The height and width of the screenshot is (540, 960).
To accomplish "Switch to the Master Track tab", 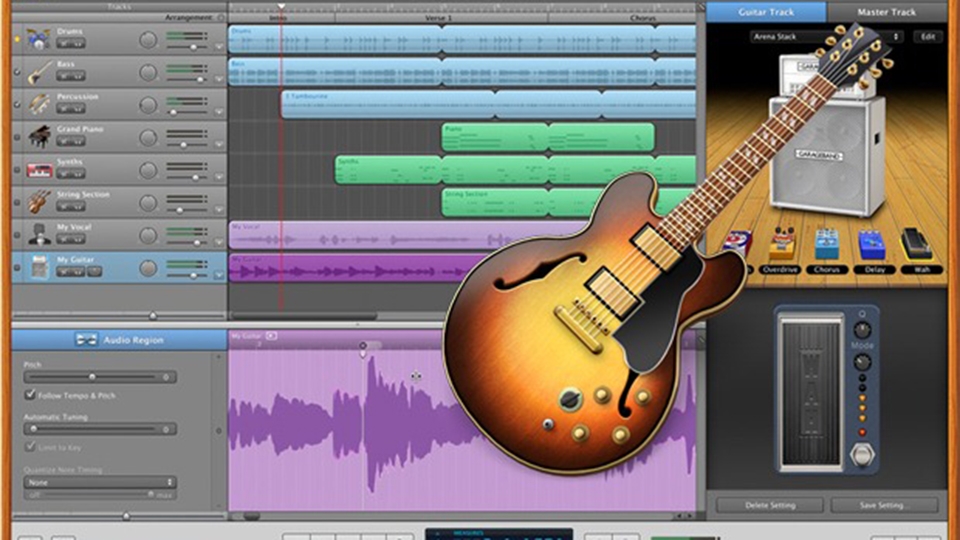I will point(887,12).
